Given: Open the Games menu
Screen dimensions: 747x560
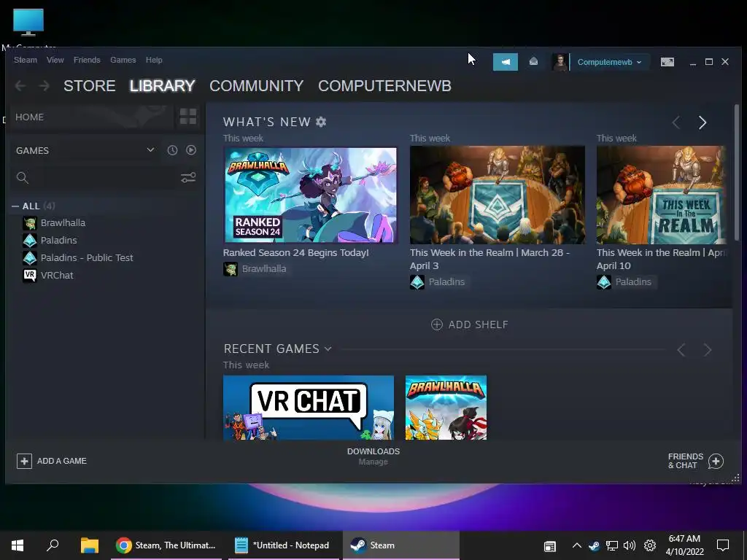Looking at the screenshot, I should [x=123, y=60].
